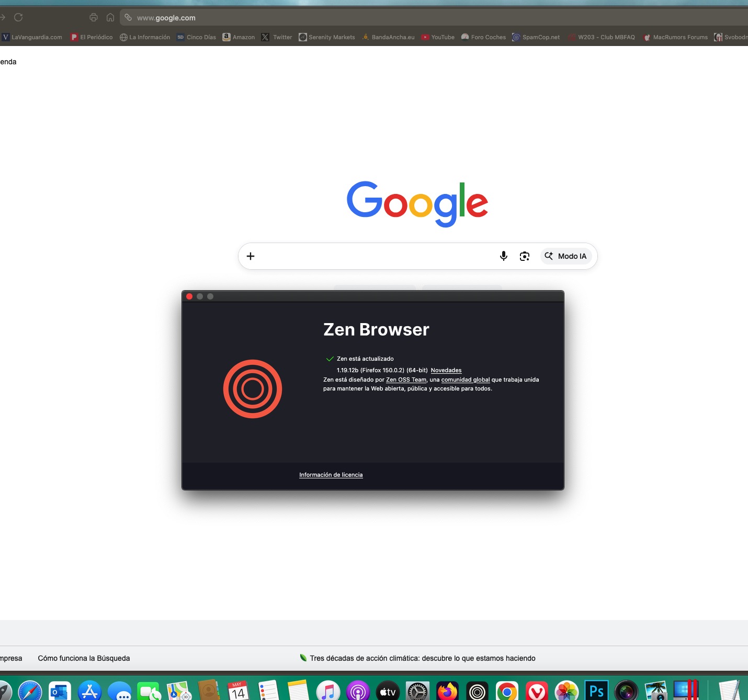
Task: Open site permissions icon in the address bar
Action: click(128, 17)
